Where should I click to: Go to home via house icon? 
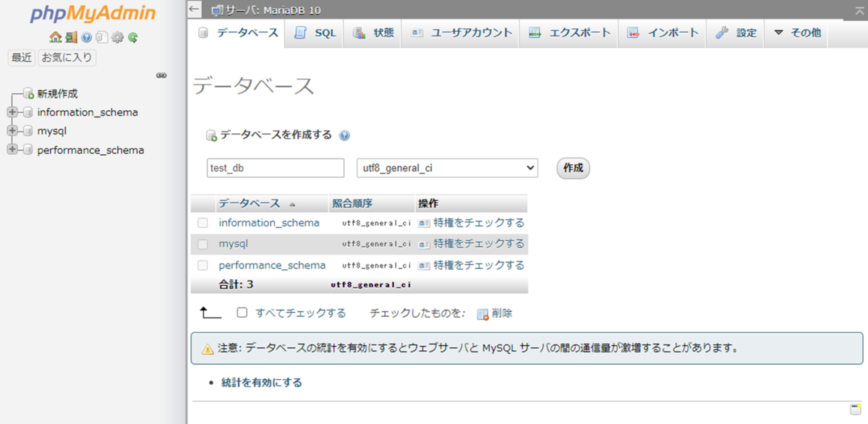coord(55,38)
